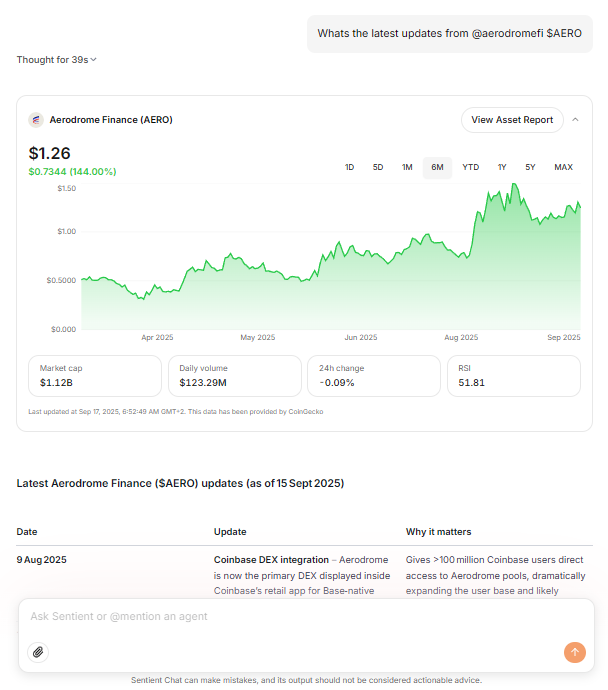The height and width of the screenshot is (690, 608).
Task: Click the user message about @aerodromefi $AERO
Action: [x=450, y=33]
